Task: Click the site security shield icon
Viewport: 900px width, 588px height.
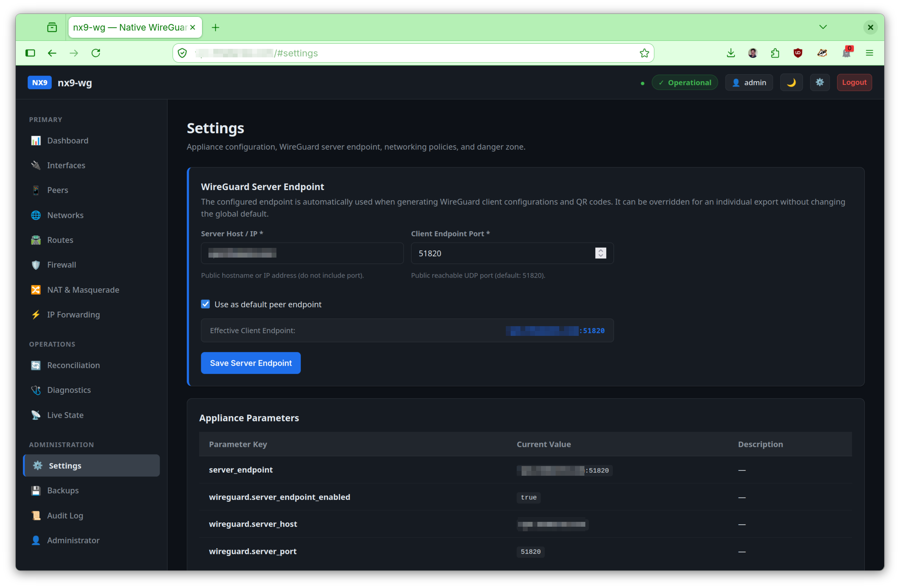Action: pyautogui.click(x=182, y=53)
